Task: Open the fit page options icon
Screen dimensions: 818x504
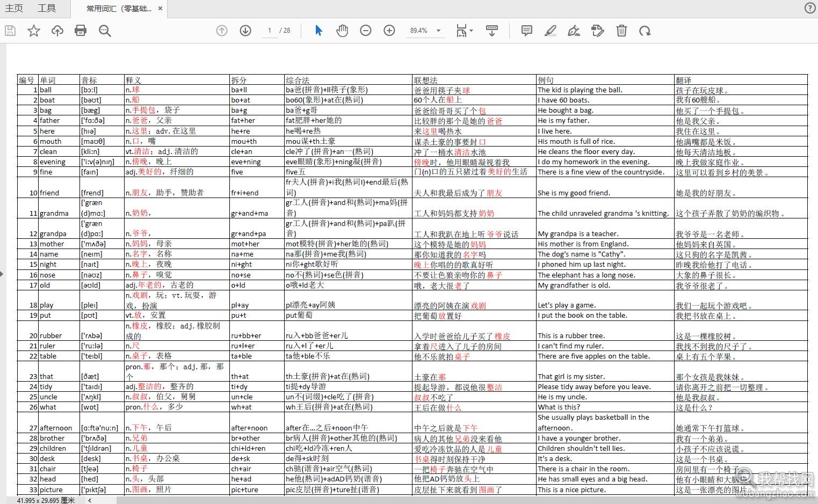Action: click(465, 31)
